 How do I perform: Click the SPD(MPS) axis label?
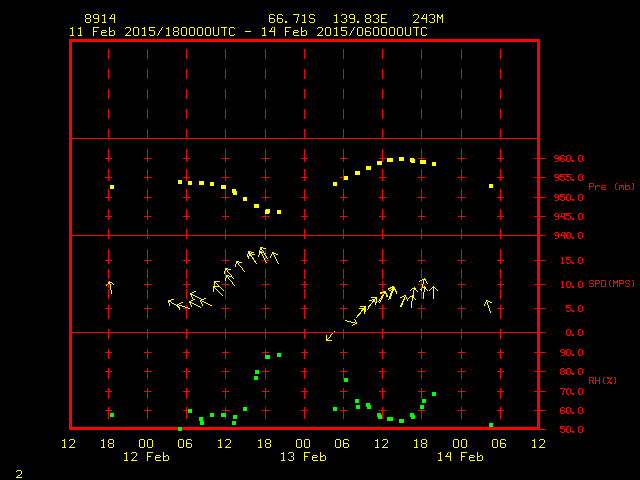(611, 284)
